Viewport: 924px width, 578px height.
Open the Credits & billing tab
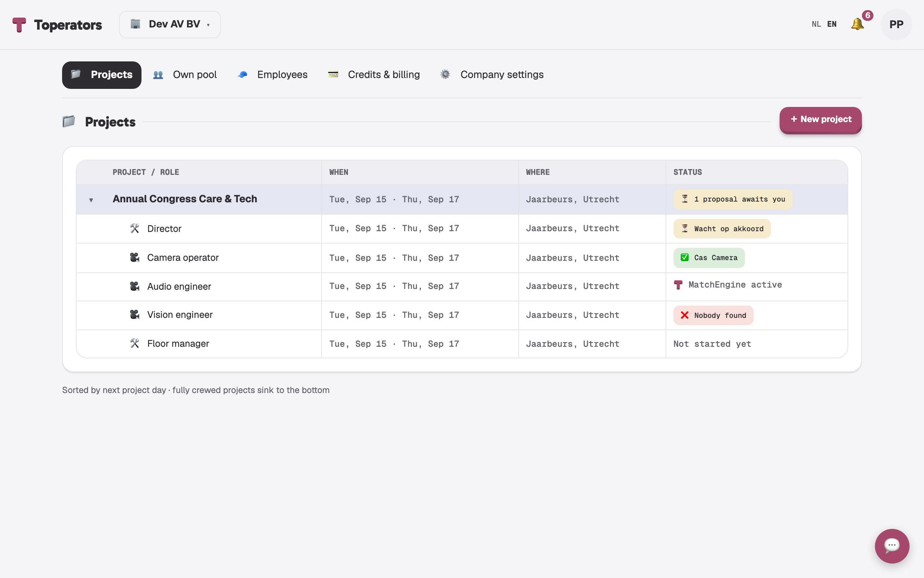pyautogui.click(x=374, y=74)
